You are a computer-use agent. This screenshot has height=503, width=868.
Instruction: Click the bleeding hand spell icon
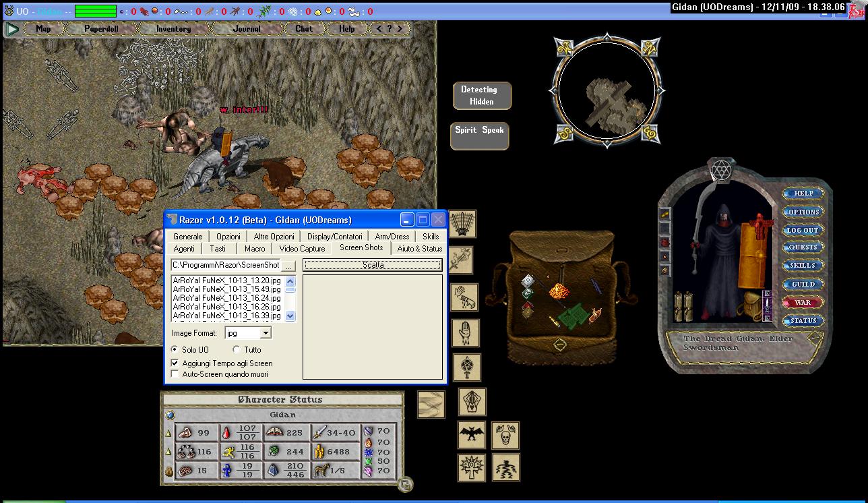[x=465, y=333]
